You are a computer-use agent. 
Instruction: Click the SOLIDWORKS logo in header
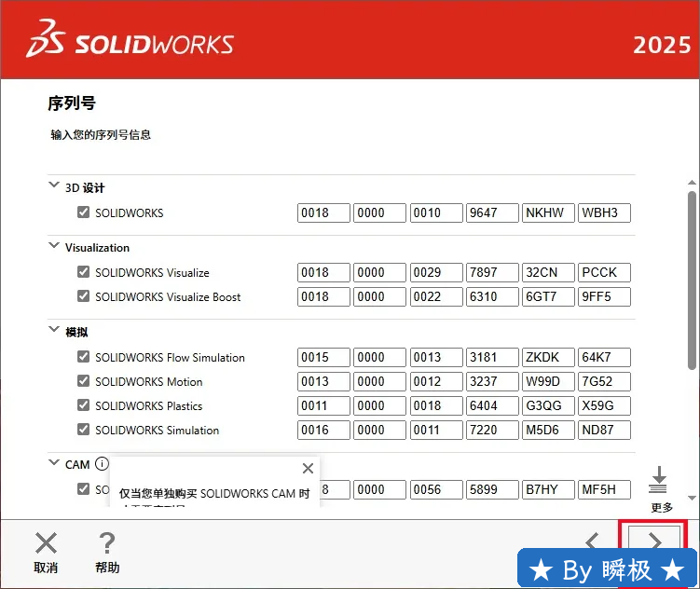click(x=130, y=44)
